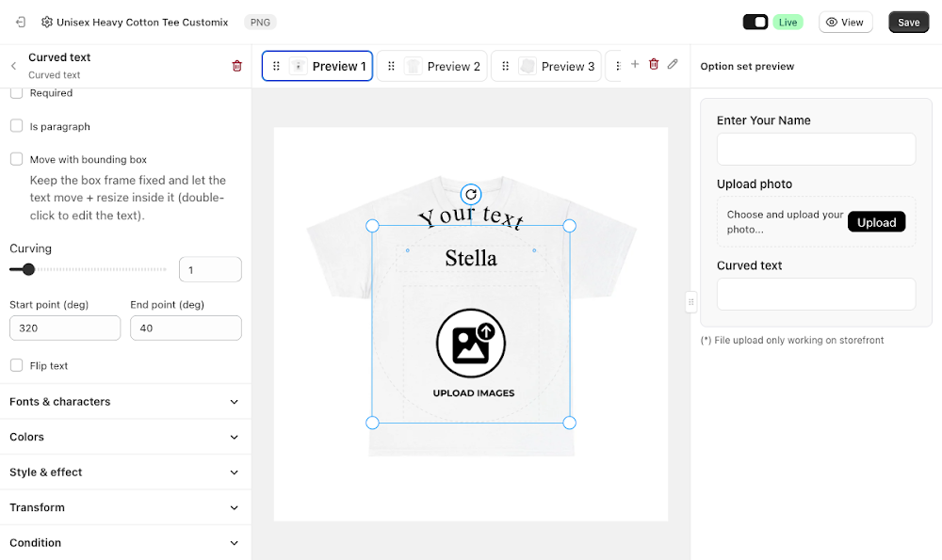Select the curved Your text on shirt
The height and width of the screenshot is (560, 942).
pos(471,216)
